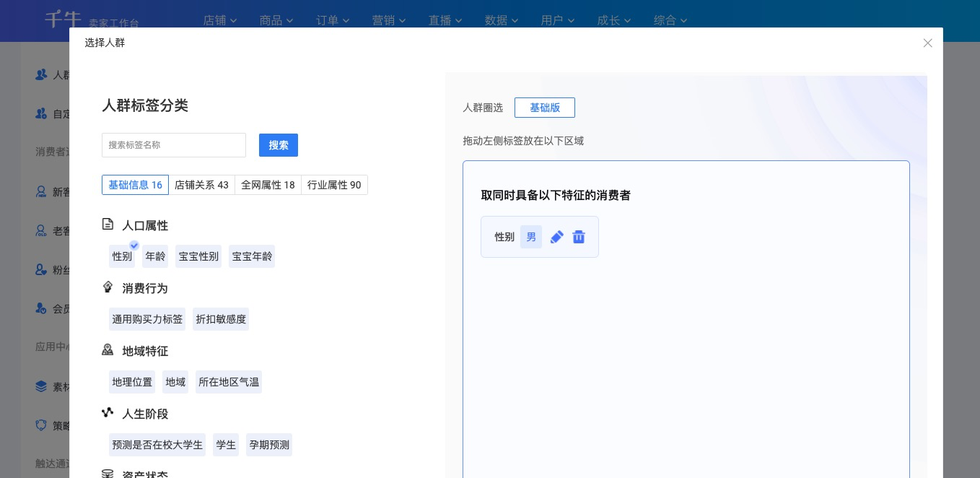Click the 素材 sidebar icon behind the dialog
Viewport: 980px width, 478px height.
coord(41,386)
